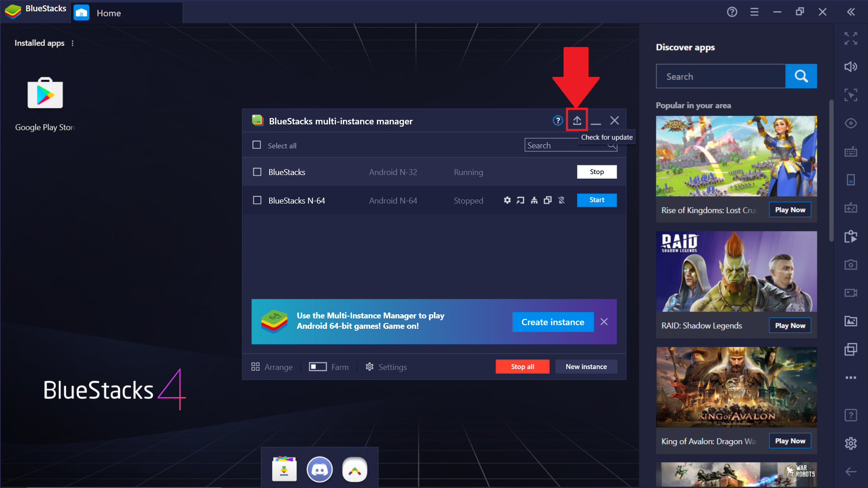Open BlueStacks hamburger menu
The width and height of the screenshot is (868, 488).
(754, 12)
